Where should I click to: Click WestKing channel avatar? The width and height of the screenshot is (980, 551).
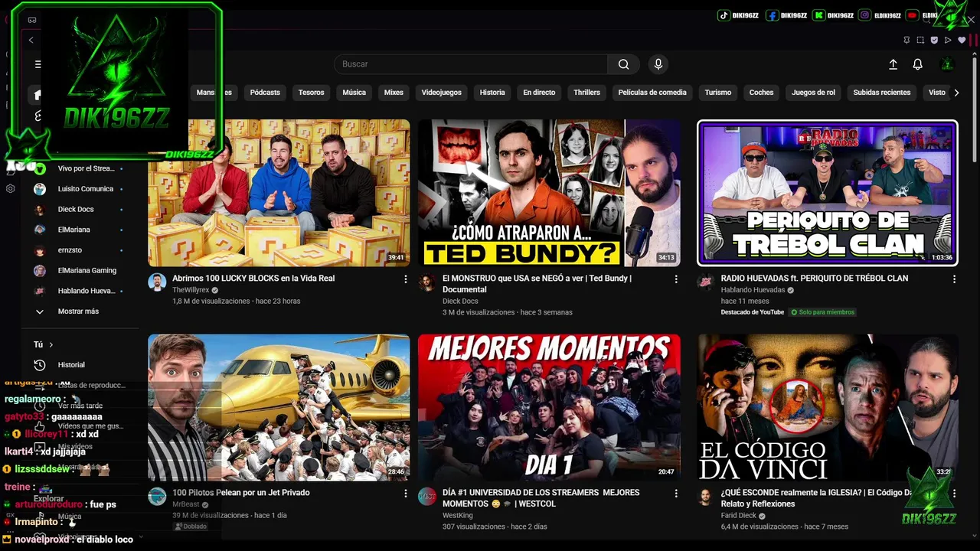[427, 497]
